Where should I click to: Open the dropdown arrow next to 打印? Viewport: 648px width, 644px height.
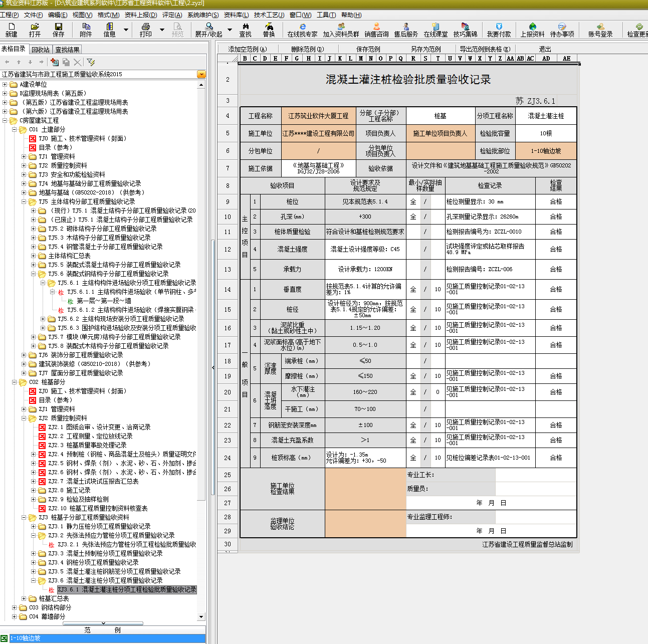coord(162,30)
